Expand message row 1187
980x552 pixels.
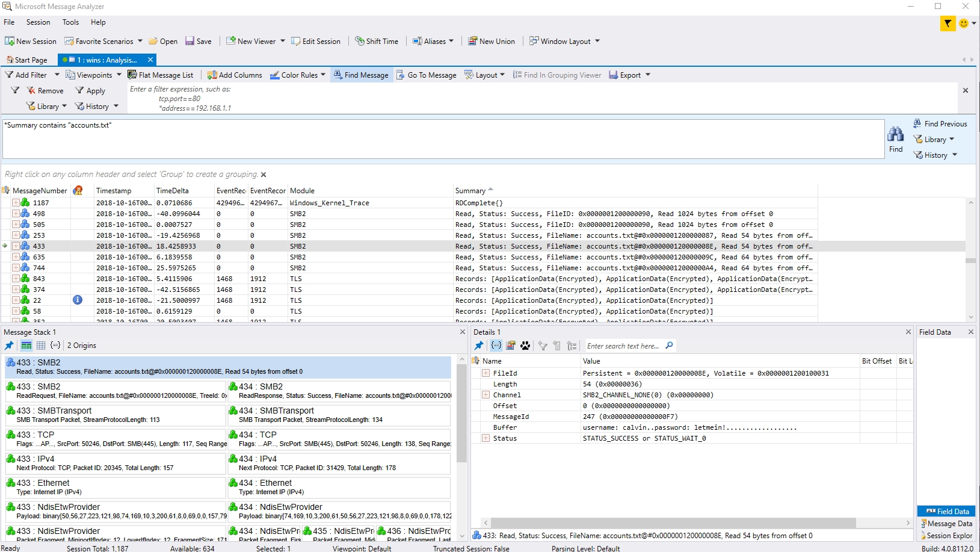16,203
